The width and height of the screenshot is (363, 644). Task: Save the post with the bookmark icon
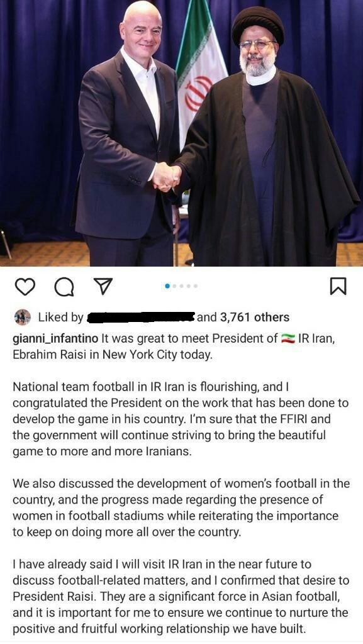click(x=338, y=286)
